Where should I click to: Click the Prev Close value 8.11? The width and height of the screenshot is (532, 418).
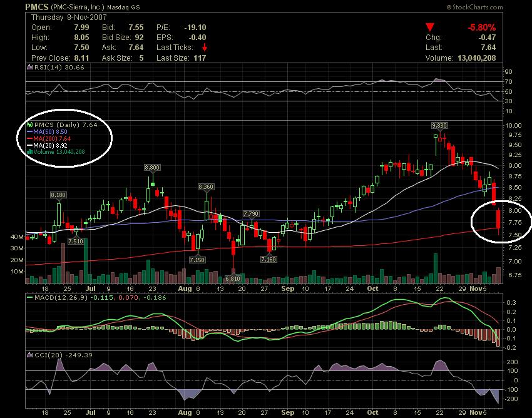(81, 58)
